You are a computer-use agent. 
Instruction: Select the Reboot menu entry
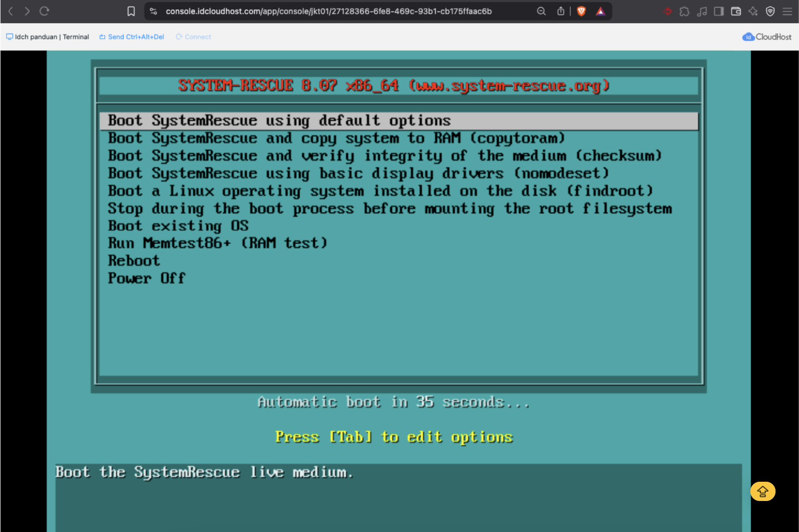[x=399, y=261]
